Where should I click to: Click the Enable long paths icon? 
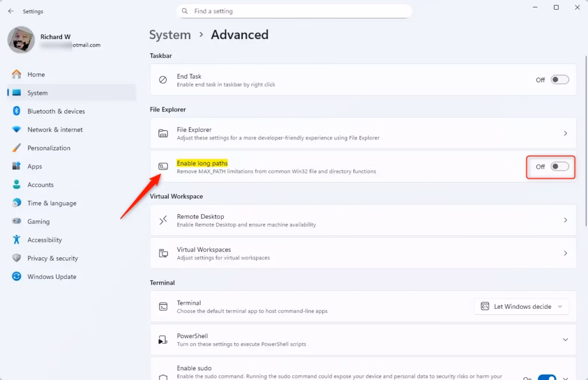point(163,166)
